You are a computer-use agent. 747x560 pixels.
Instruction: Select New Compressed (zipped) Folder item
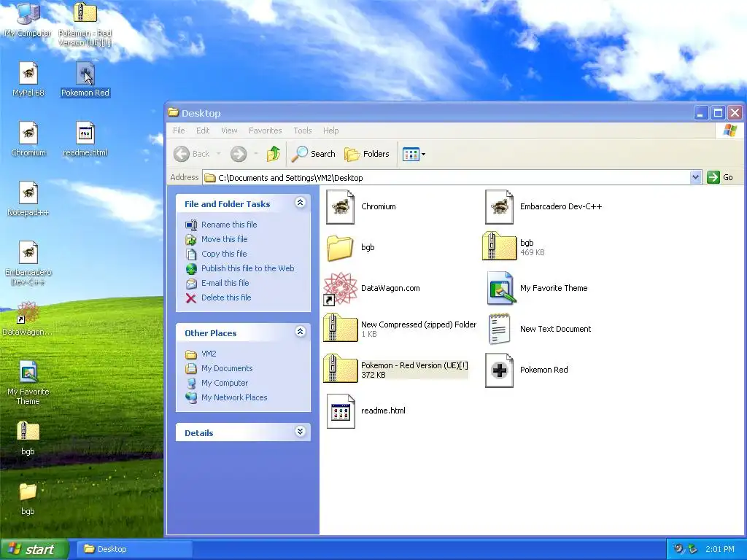point(400,329)
